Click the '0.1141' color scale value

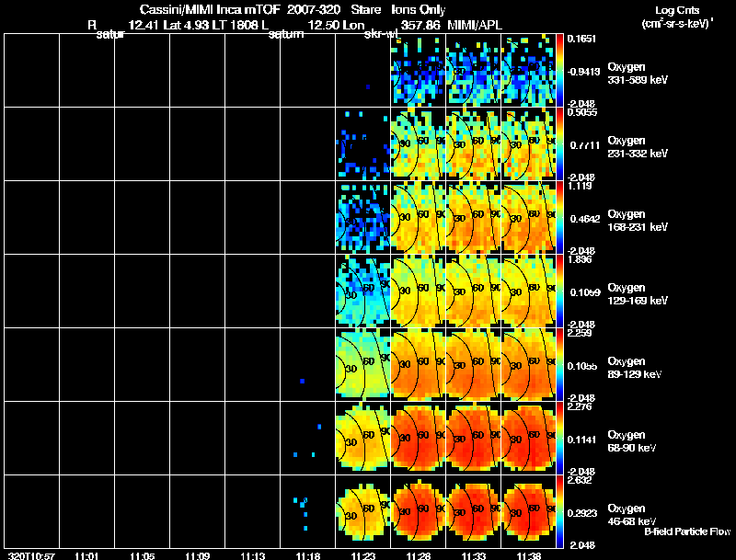click(581, 440)
